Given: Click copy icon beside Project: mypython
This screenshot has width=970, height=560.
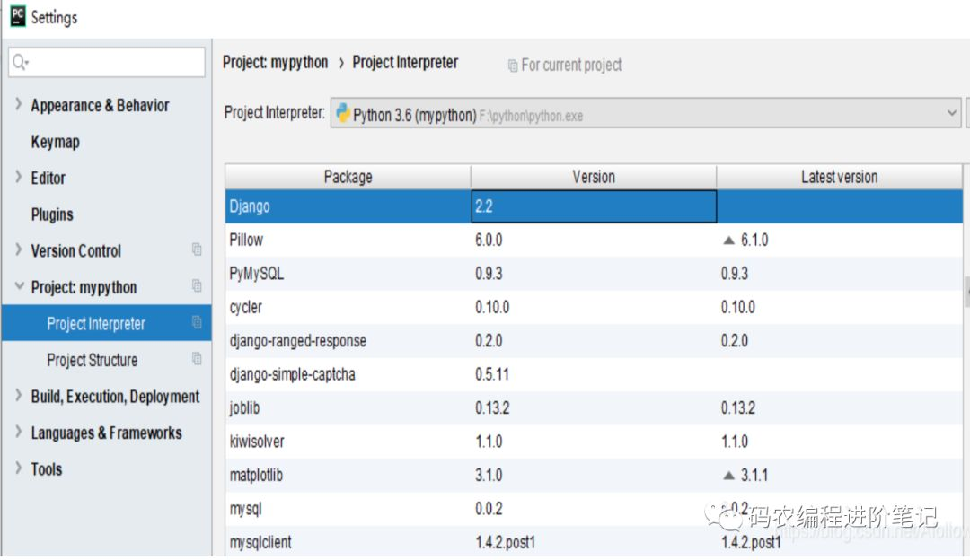Looking at the screenshot, I should click(x=197, y=286).
